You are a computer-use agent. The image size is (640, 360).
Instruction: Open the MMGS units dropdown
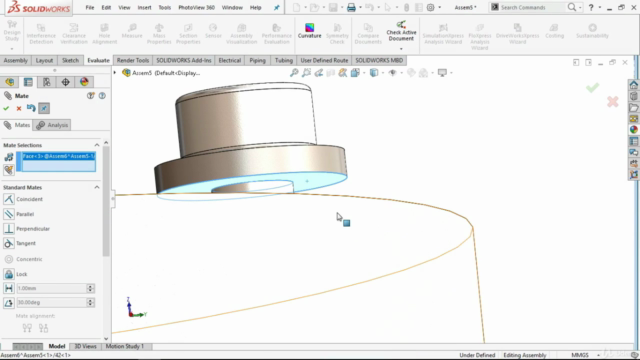[598, 355]
